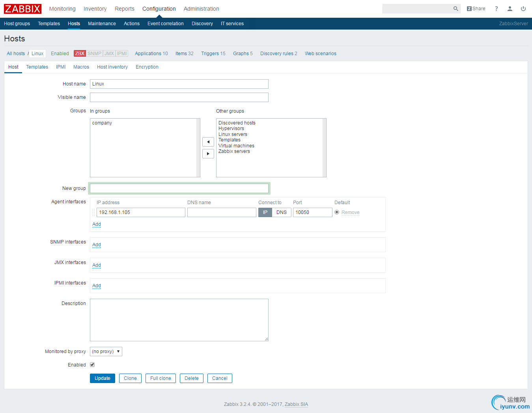Grab the agent interface drag handle

click(93, 212)
